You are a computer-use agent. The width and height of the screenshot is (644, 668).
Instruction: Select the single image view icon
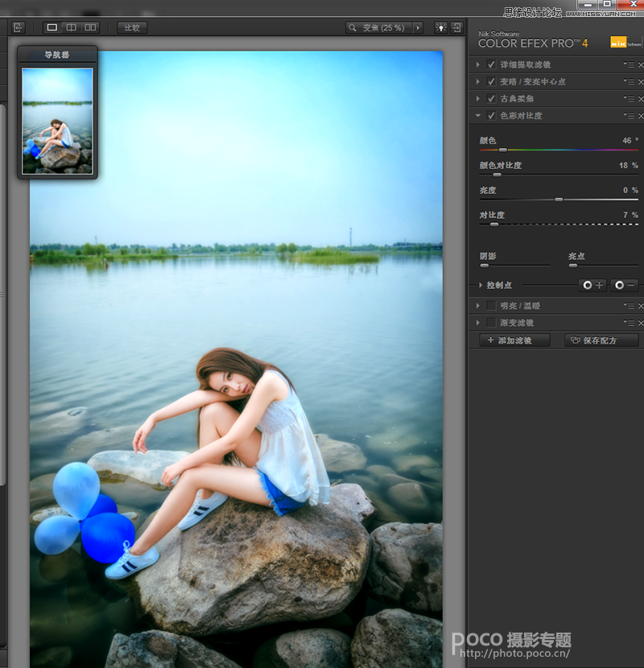[52, 27]
